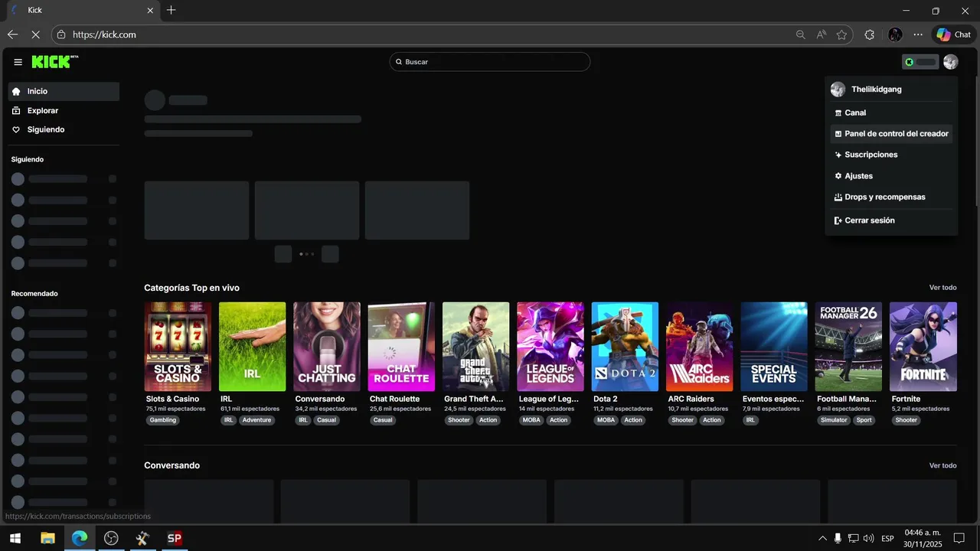The image size is (980, 551).
Task: Click the green pill next to the avatar
Action: pyautogui.click(x=920, y=62)
